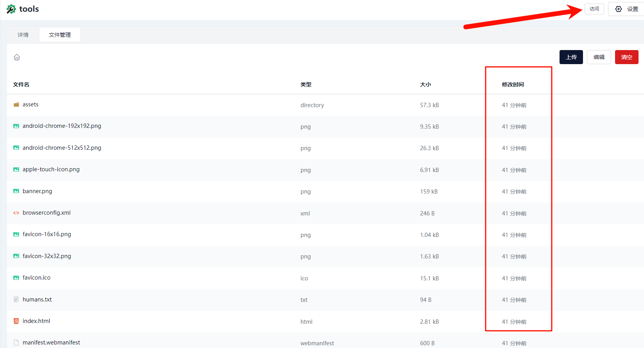The height and width of the screenshot is (348, 644).
Task: Click the tools logo icon
Action: [x=11, y=9]
